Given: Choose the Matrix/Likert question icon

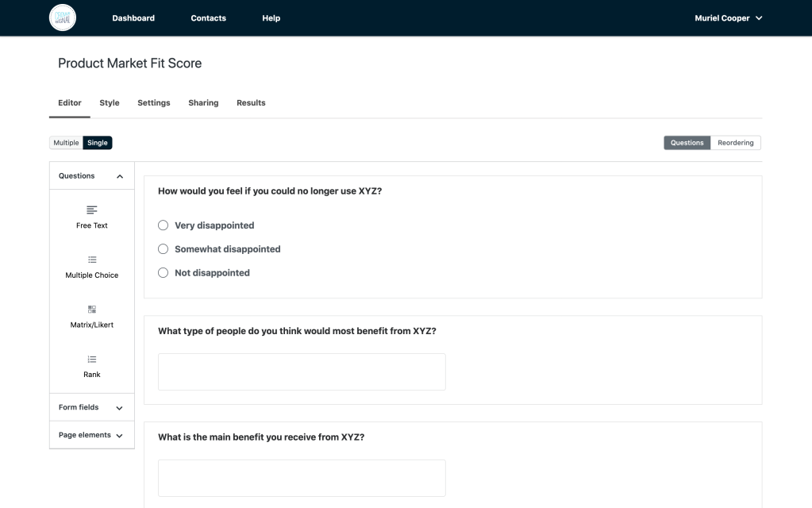Looking at the screenshot, I should point(92,310).
